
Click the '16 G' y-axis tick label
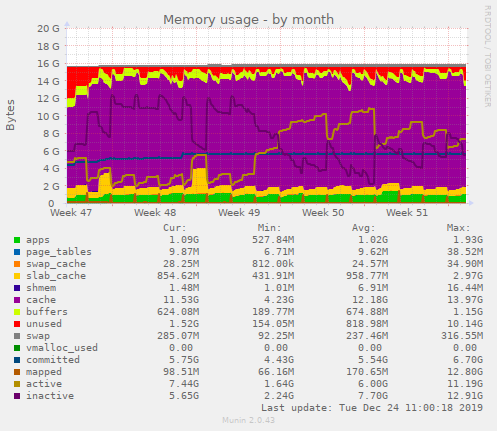(x=48, y=63)
